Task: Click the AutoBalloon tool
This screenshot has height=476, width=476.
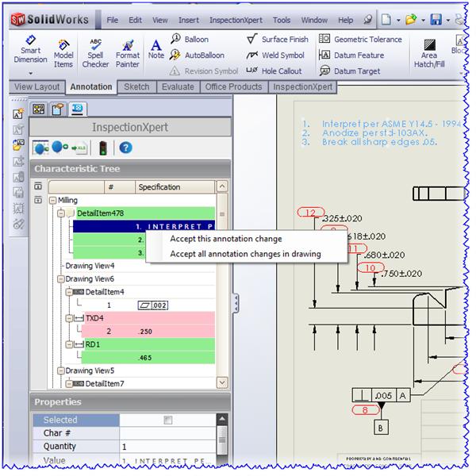Action: point(197,56)
